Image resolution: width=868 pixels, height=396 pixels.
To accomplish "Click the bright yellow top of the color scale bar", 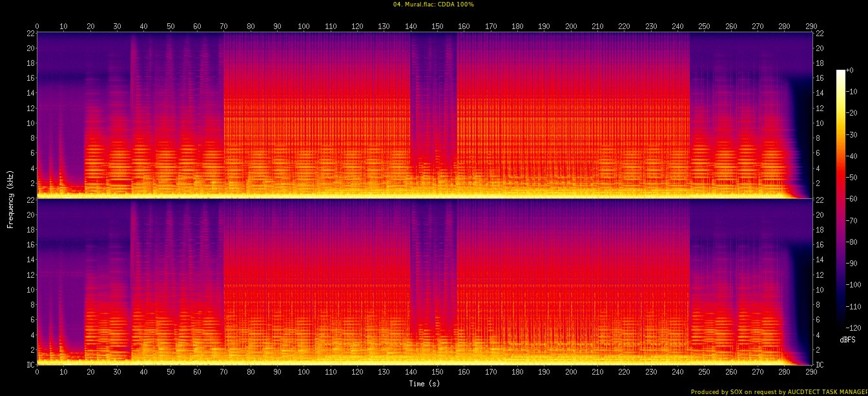I will [x=840, y=74].
